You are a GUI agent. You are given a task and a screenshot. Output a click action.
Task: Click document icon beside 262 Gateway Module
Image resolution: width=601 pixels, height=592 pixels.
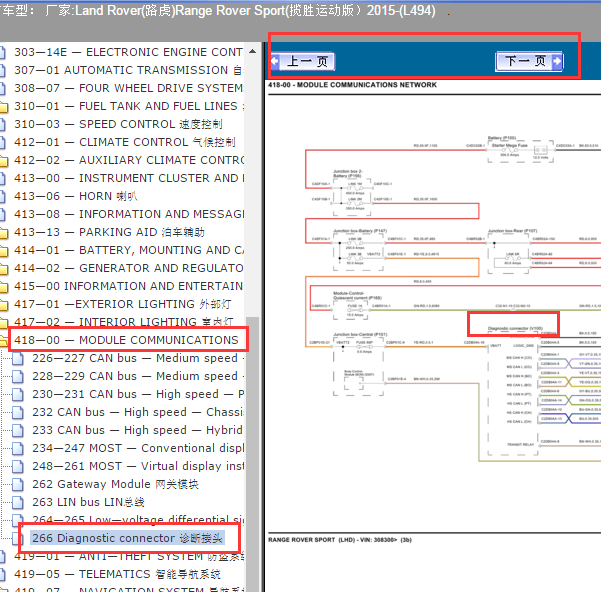click(18, 484)
